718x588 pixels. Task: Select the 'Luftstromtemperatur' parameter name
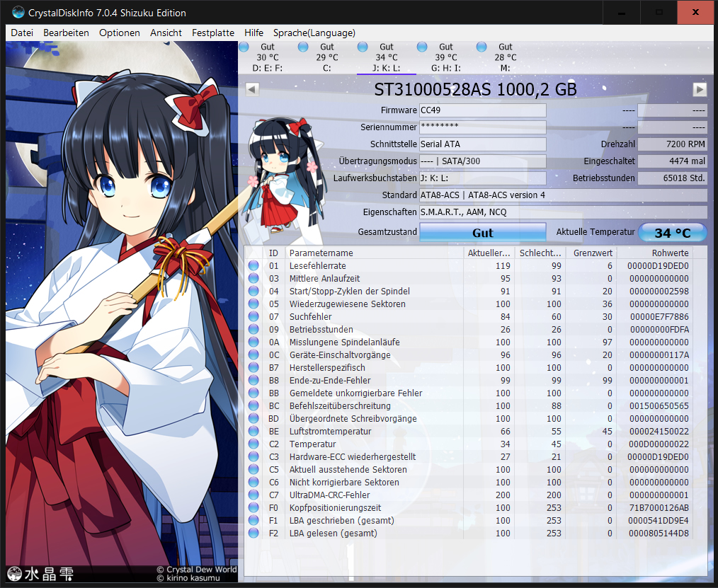coord(330,431)
